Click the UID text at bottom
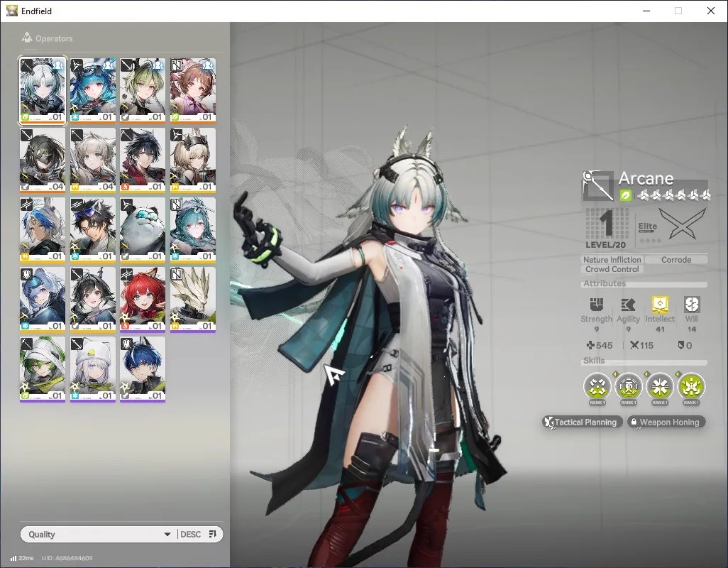 click(x=67, y=558)
